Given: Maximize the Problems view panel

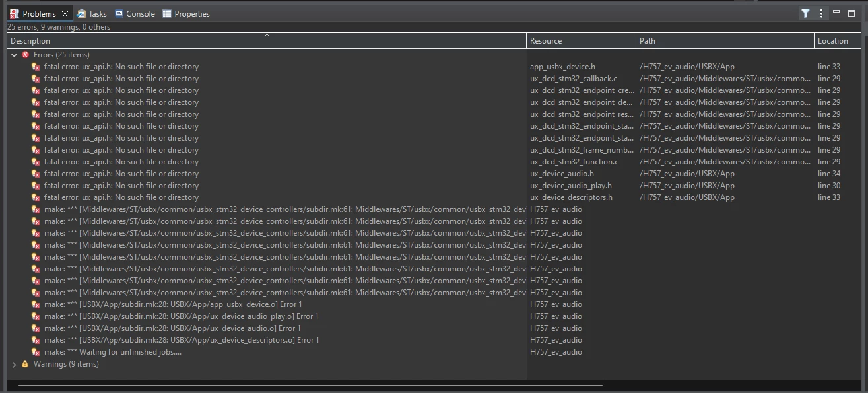Looking at the screenshot, I should click(x=851, y=13).
